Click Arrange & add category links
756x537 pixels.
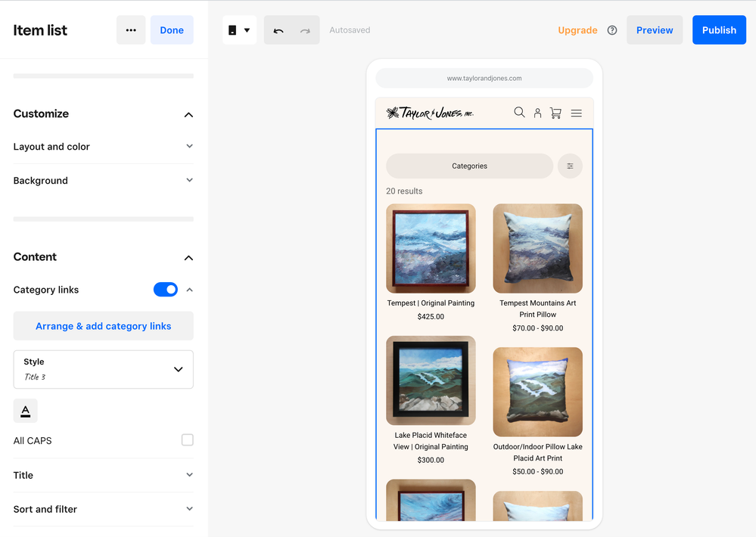click(103, 326)
